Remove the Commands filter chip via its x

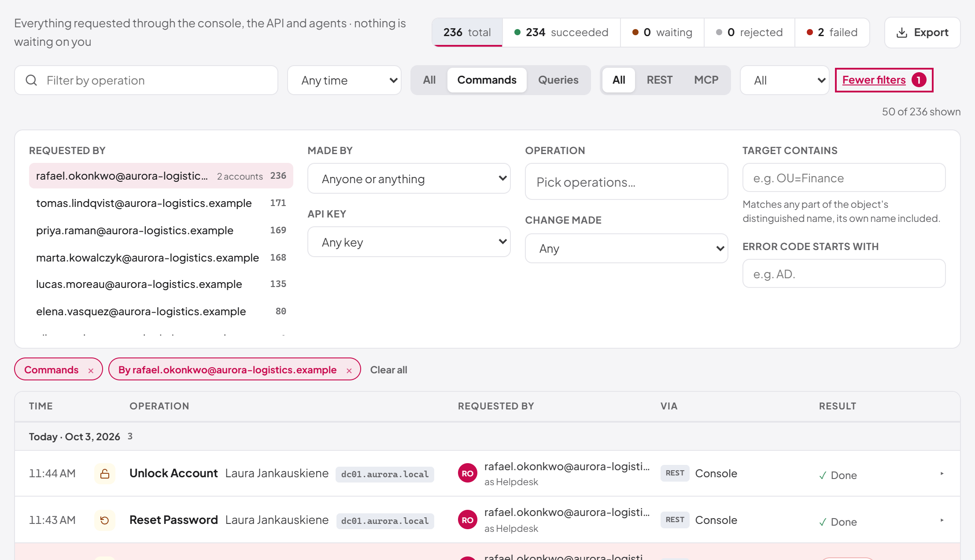pos(91,371)
